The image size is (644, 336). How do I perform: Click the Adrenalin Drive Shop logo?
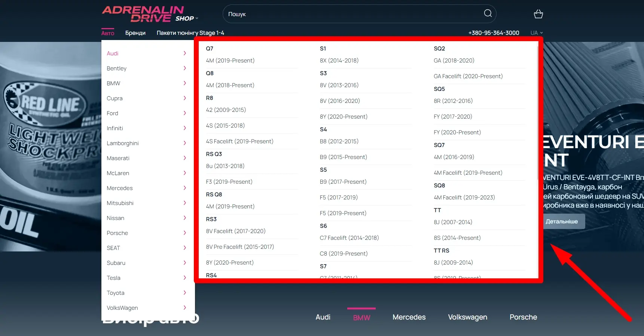coord(149,14)
